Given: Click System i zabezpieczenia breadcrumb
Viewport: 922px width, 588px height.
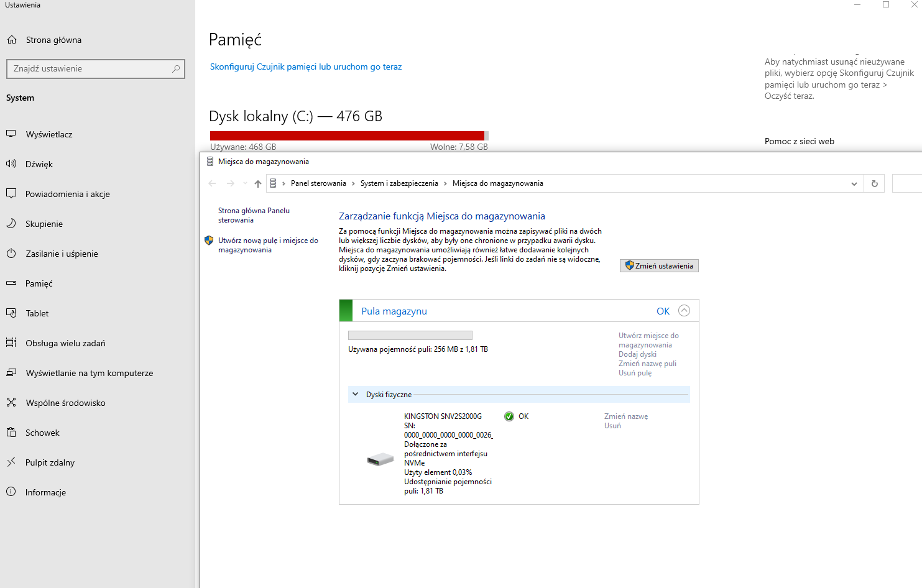Looking at the screenshot, I should (399, 183).
